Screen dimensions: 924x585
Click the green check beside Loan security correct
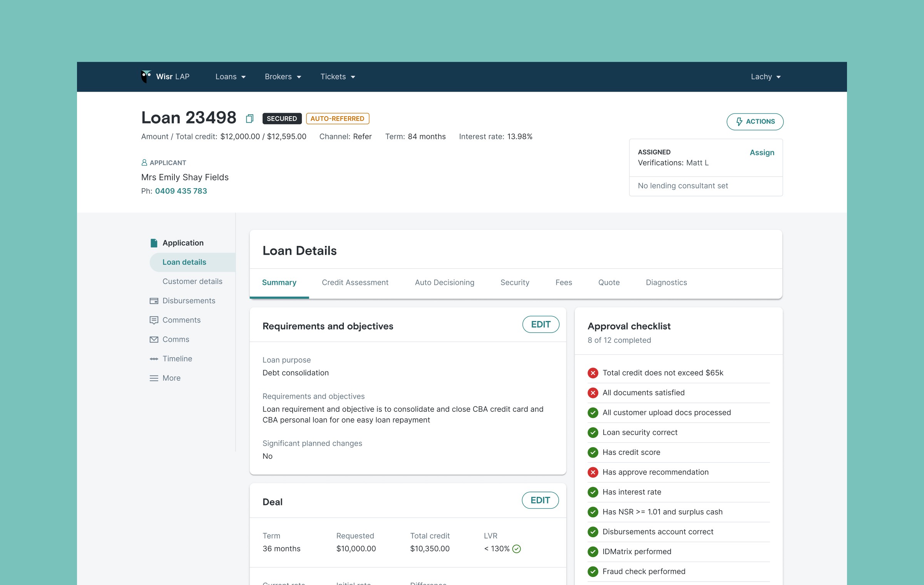(593, 432)
